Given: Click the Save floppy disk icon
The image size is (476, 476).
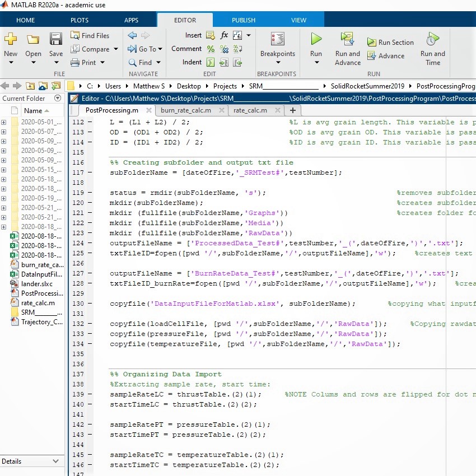Looking at the screenshot, I should click(x=55, y=39).
